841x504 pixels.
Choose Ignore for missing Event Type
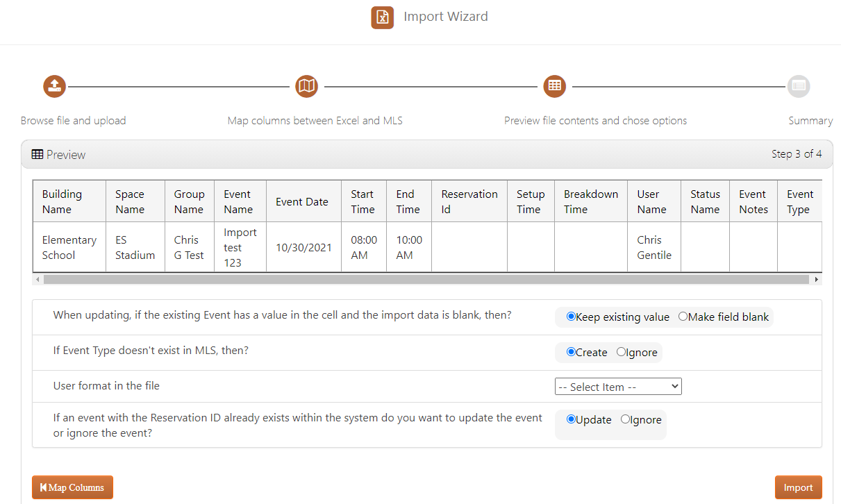click(x=621, y=352)
